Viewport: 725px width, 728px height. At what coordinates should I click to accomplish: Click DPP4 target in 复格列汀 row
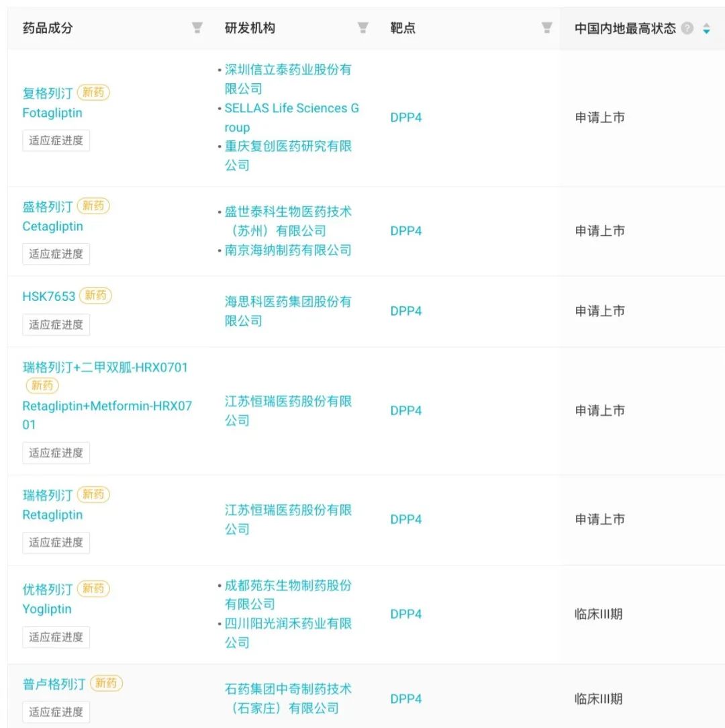point(405,118)
